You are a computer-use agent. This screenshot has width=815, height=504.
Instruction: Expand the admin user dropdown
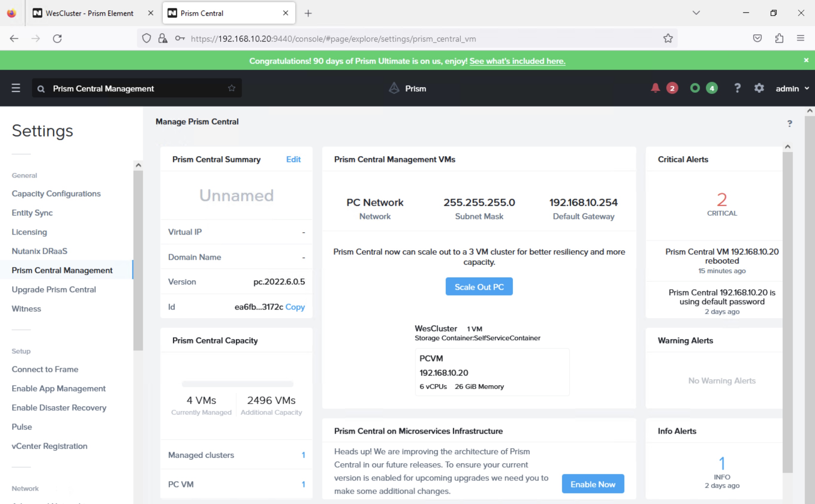[792, 89]
